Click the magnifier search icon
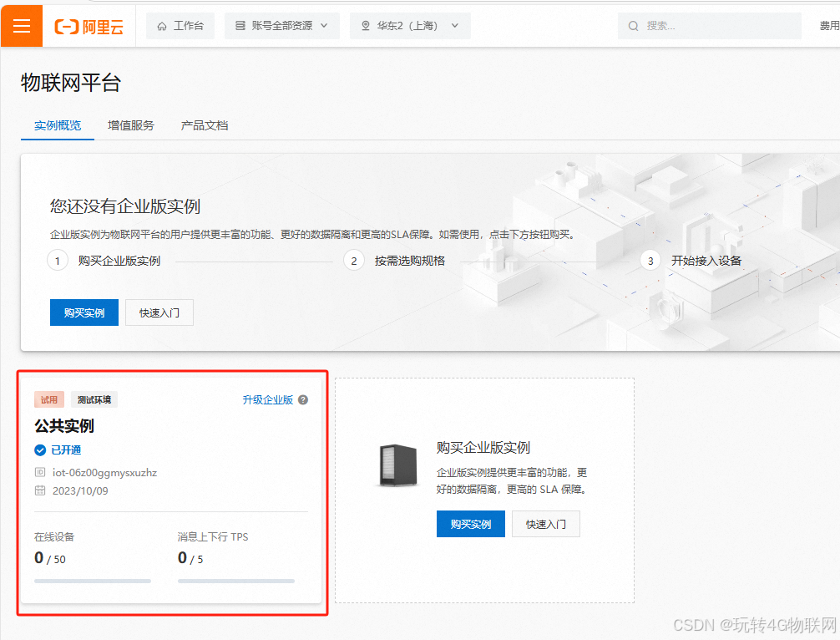This screenshot has height=640, width=840. [x=633, y=26]
